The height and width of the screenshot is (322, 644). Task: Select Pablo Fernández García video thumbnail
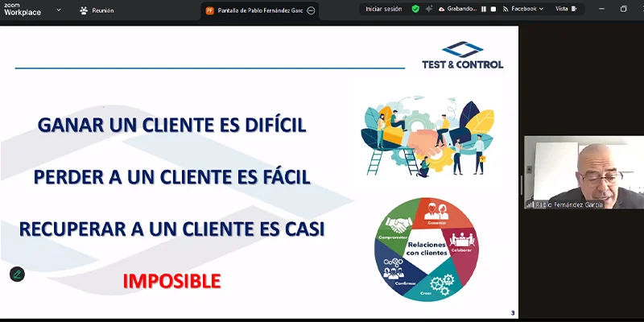584,172
